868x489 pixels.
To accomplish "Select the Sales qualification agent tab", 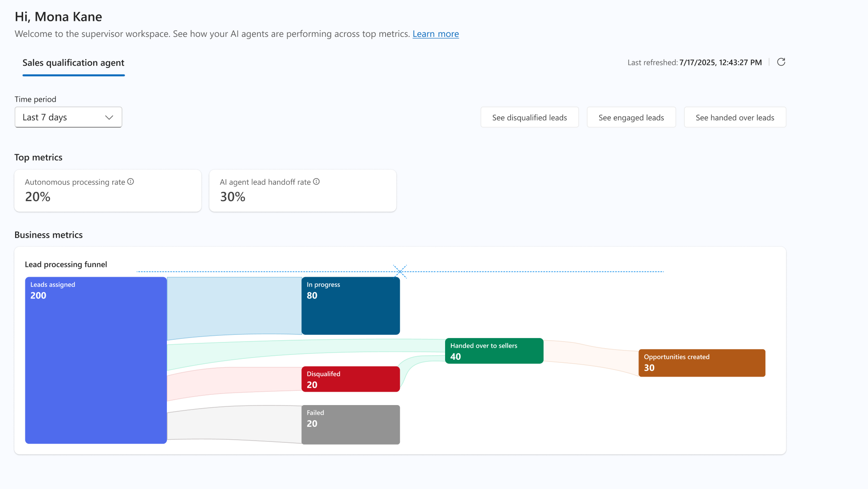I will point(73,63).
